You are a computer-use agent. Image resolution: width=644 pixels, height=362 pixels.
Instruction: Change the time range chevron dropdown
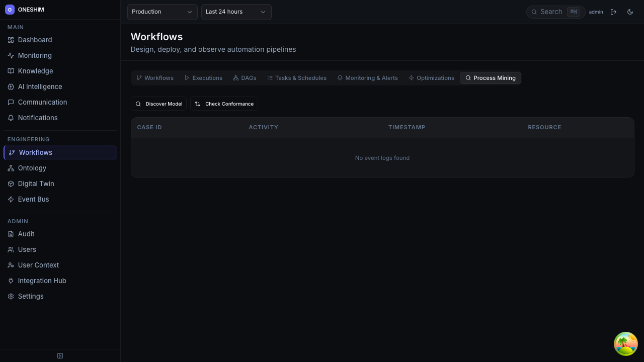(x=263, y=12)
